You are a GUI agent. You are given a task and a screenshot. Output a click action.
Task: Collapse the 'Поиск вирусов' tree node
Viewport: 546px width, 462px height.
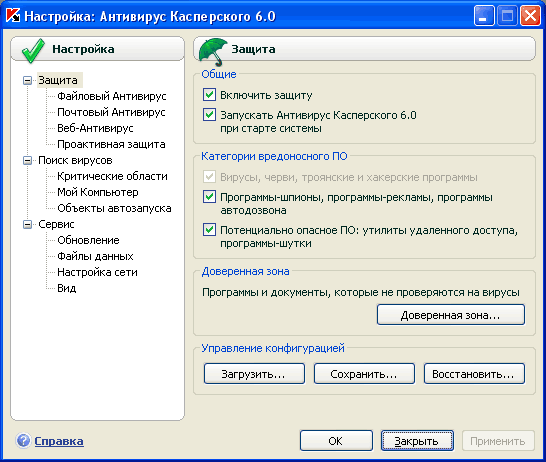28,160
